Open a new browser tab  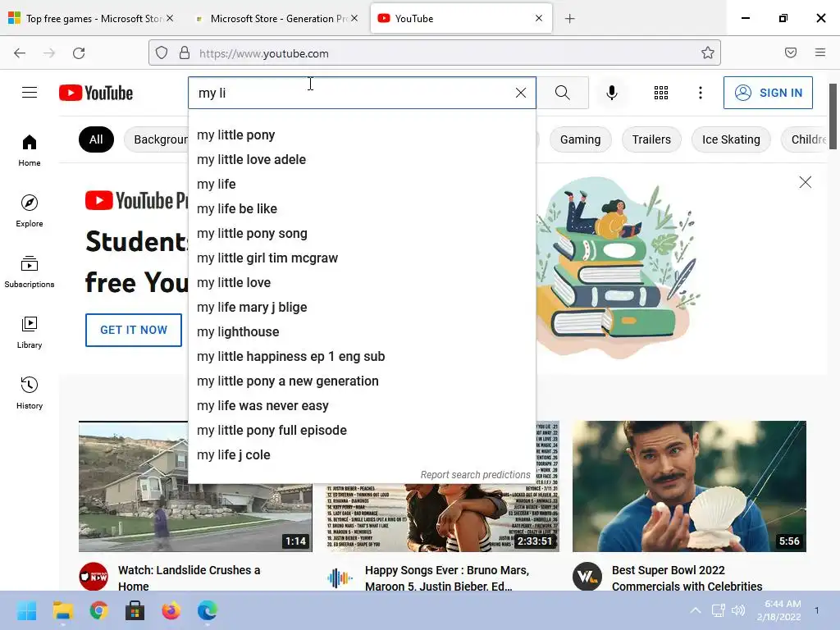click(570, 19)
